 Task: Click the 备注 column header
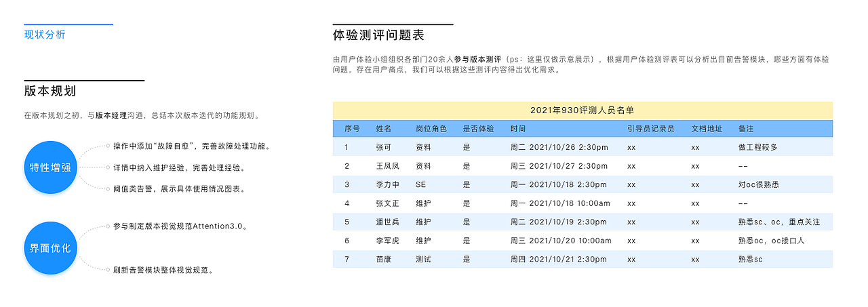(746, 128)
